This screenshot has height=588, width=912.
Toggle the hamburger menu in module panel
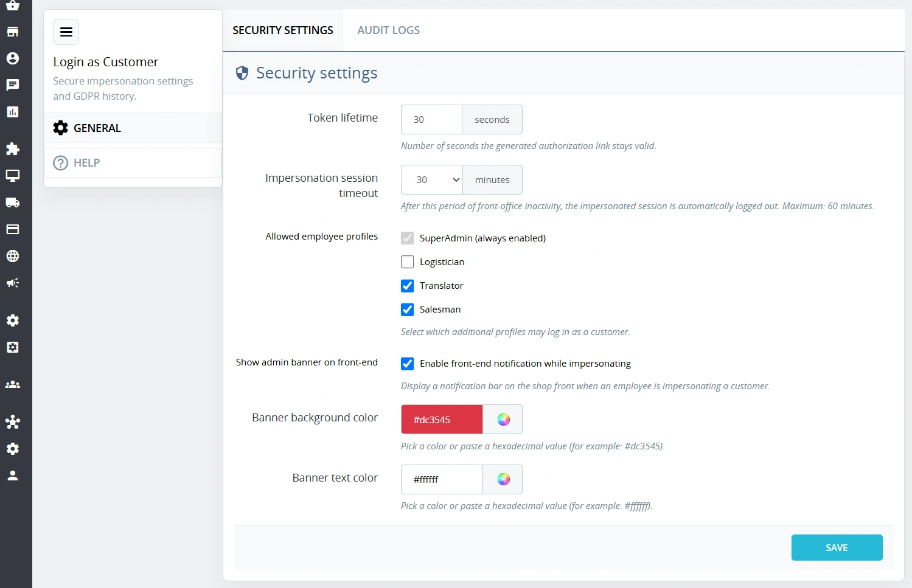[66, 32]
